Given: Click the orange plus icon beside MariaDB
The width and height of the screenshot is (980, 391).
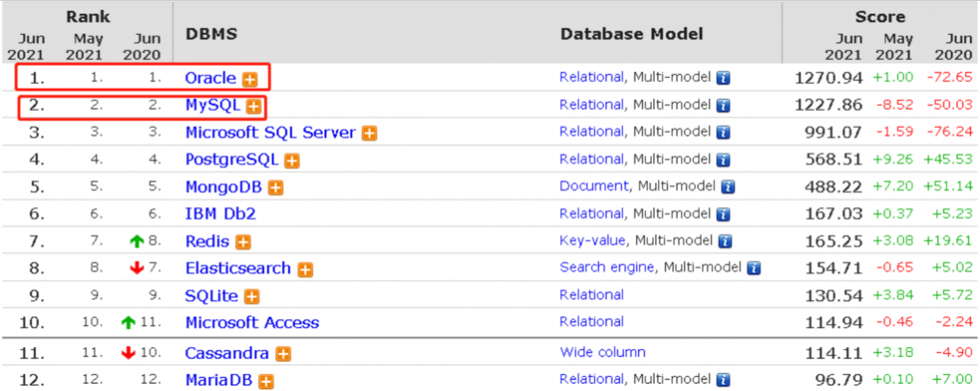Looking at the screenshot, I should 266,381.
